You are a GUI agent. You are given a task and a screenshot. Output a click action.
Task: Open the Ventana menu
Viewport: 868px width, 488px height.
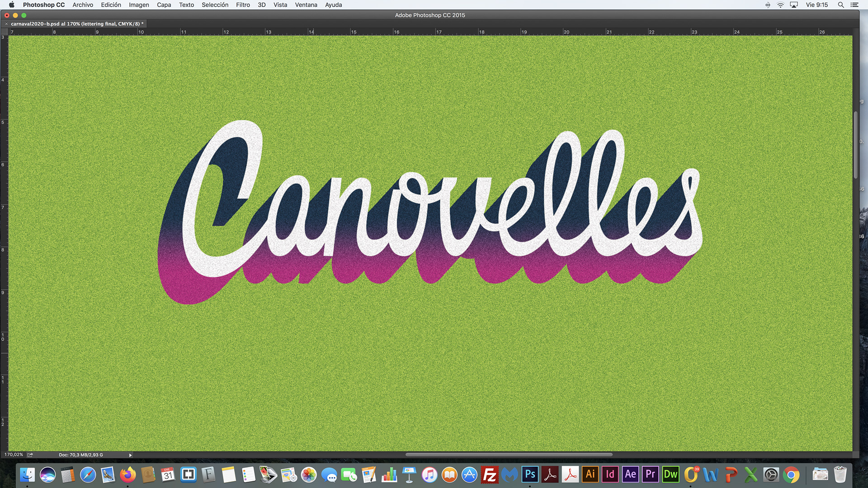tap(306, 5)
